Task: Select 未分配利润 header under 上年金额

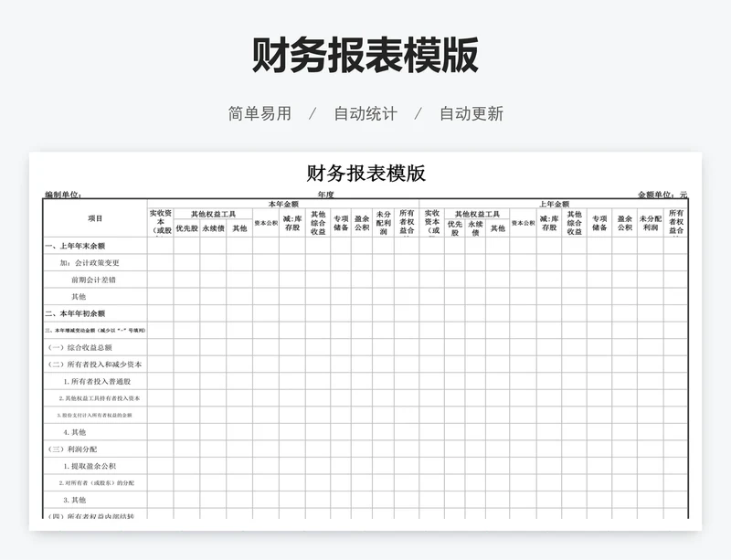Action: coord(651,223)
